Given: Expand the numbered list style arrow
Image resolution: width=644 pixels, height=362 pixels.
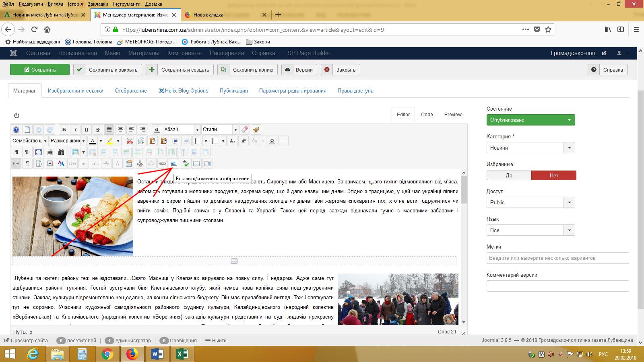Looking at the screenshot, I should 206,141.
